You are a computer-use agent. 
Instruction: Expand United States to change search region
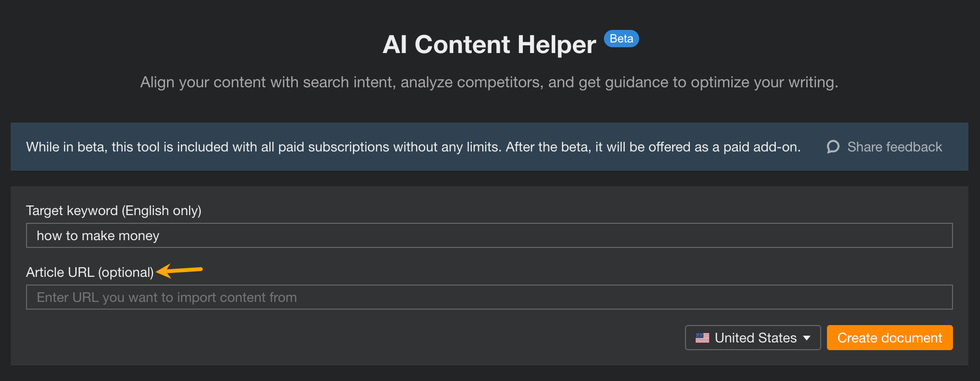[752, 338]
